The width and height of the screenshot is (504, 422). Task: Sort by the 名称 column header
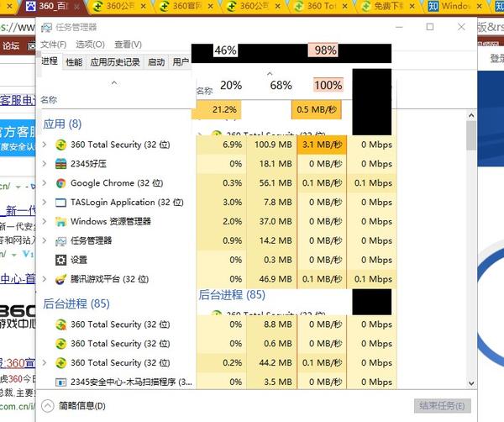click(x=49, y=100)
